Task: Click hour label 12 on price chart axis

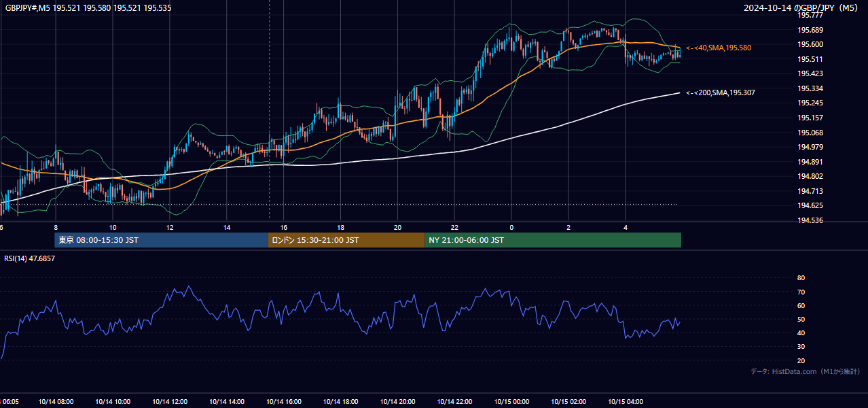Action: point(170,227)
